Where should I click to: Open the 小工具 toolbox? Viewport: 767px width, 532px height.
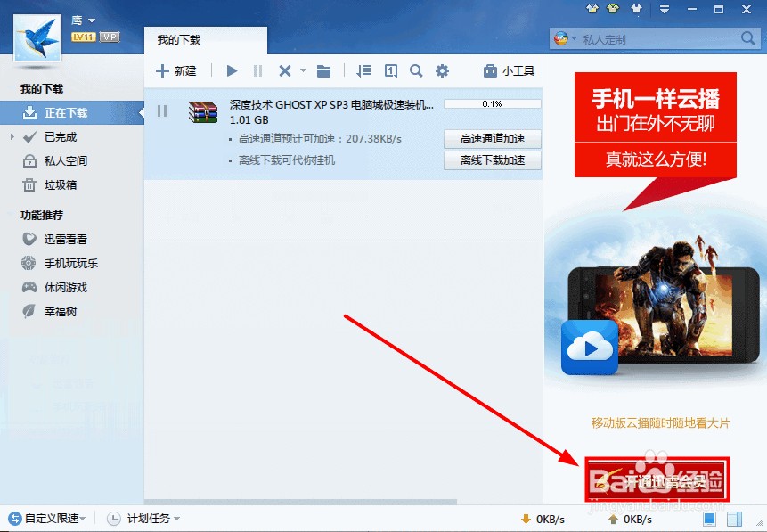coord(508,70)
